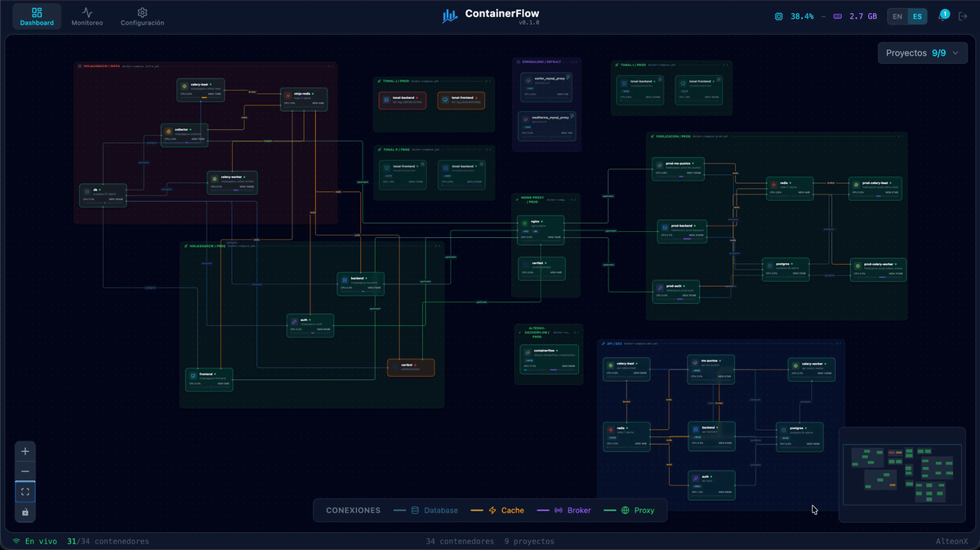Click the fit view icon
This screenshot has height=550, width=980.
pyautogui.click(x=25, y=492)
